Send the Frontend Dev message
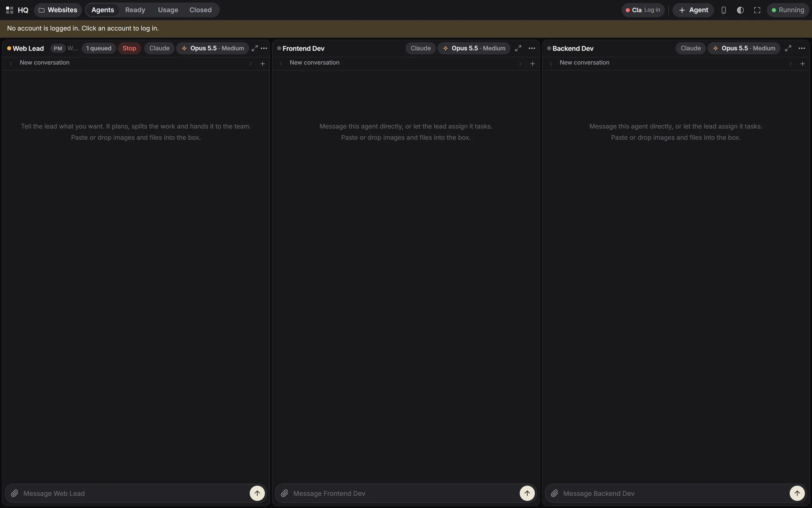The width and height of the screenshot is (812, 508). point(527,493)
